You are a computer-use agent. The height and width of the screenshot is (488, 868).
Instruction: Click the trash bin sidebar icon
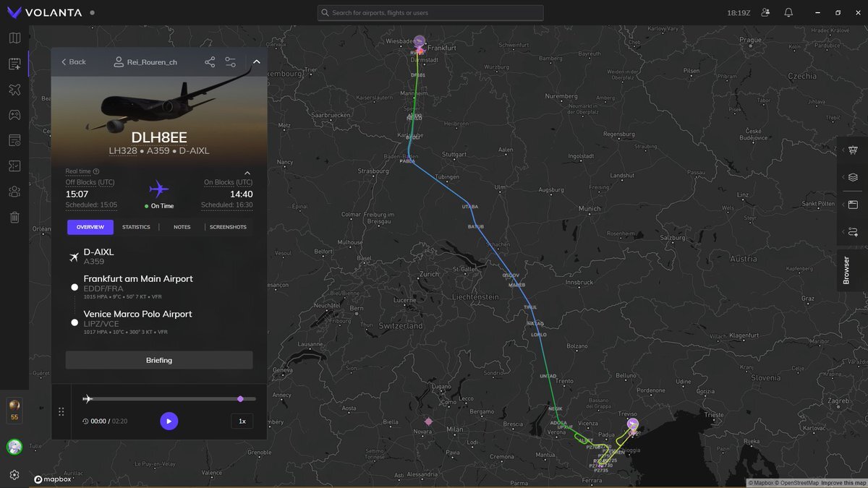pyautogui.click(x=14, y=217)
